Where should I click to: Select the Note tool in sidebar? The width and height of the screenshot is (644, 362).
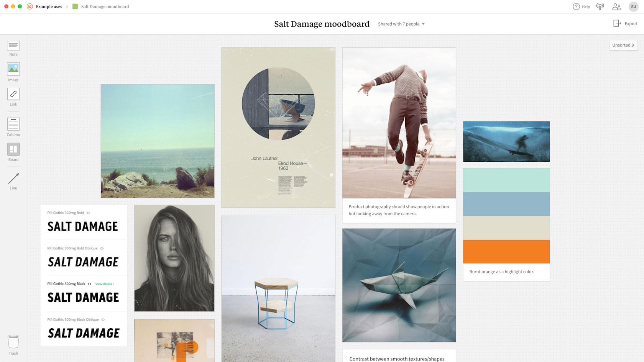point(13,46)
